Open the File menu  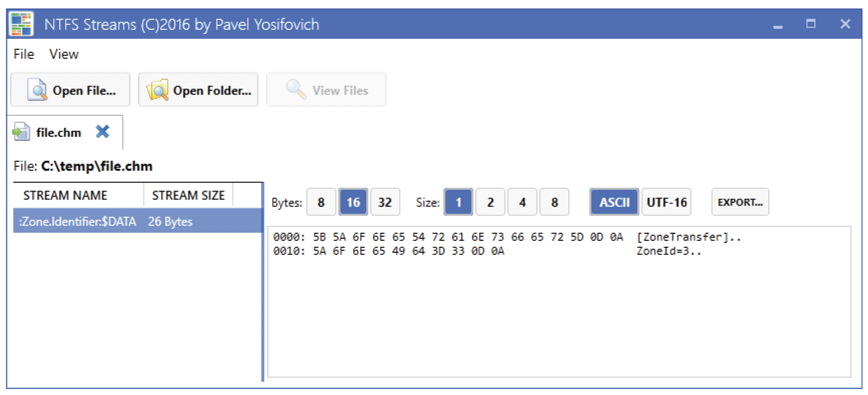coord(24,54)
